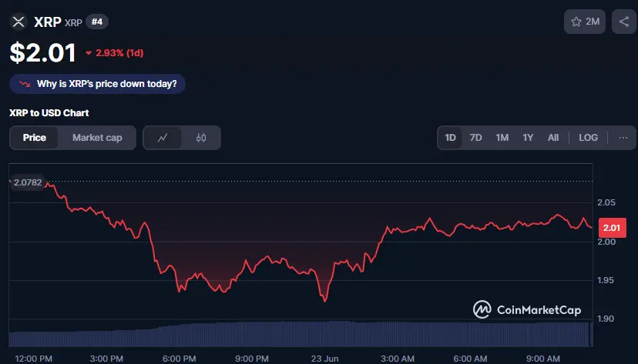Click the volume bars under the chart
638x364 pixels.
click(301, 334)
